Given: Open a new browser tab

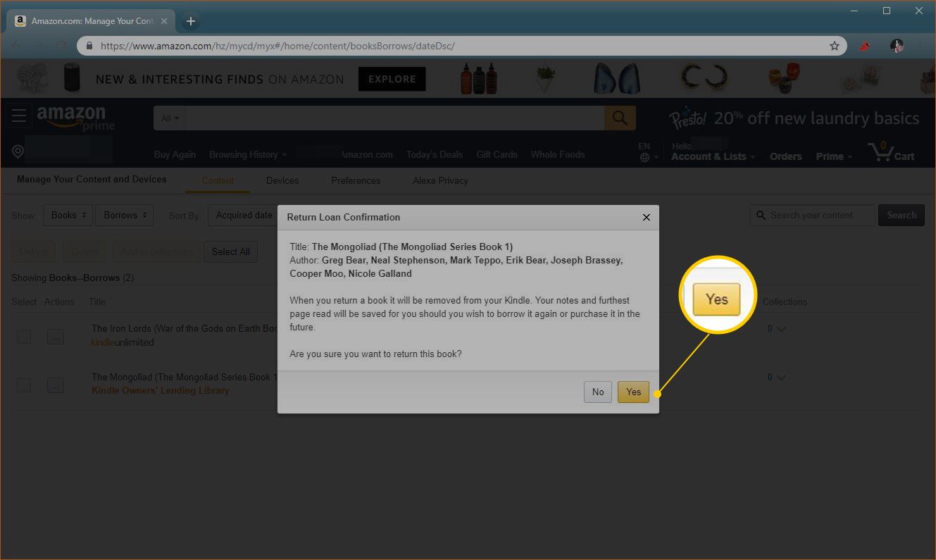Looking at the screenshot, I should point(190,21).
